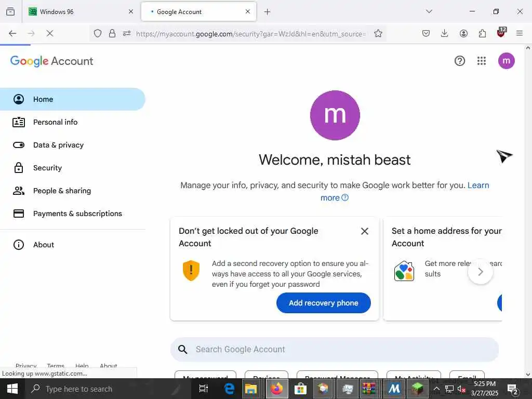This screenshot has width=532, height=399.
Task: Open the About page in sidebar
Action: pyautogui.click(x=73, y=245)
